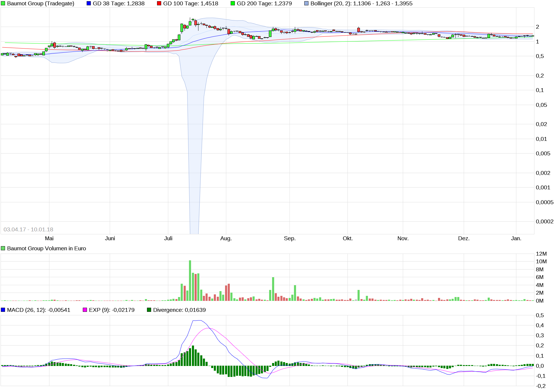556x392 pixels.
Task: Click the '-0,1' MACD axis value
Action: pyautogui.click(x=541, y=376)
